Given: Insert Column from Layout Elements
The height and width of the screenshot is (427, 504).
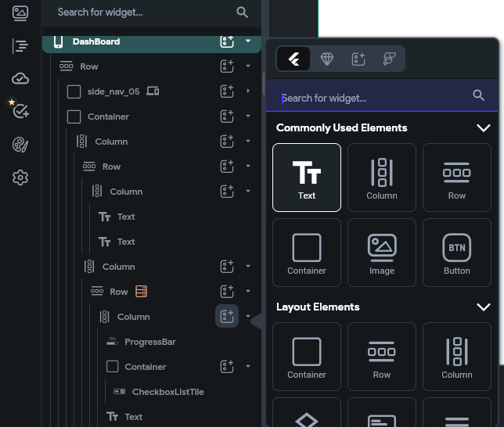Looking at the screenshot, I should click(457, 357).
